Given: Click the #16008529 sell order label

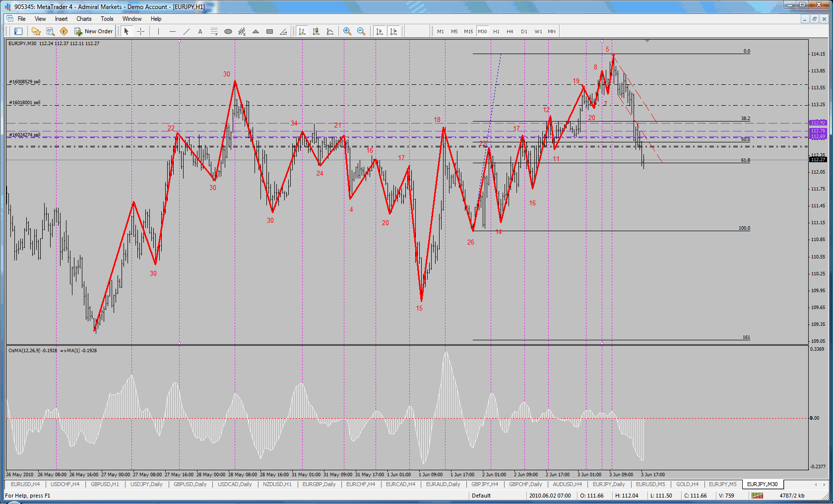Looking at the screenshot, I should [x=25, y=81].
